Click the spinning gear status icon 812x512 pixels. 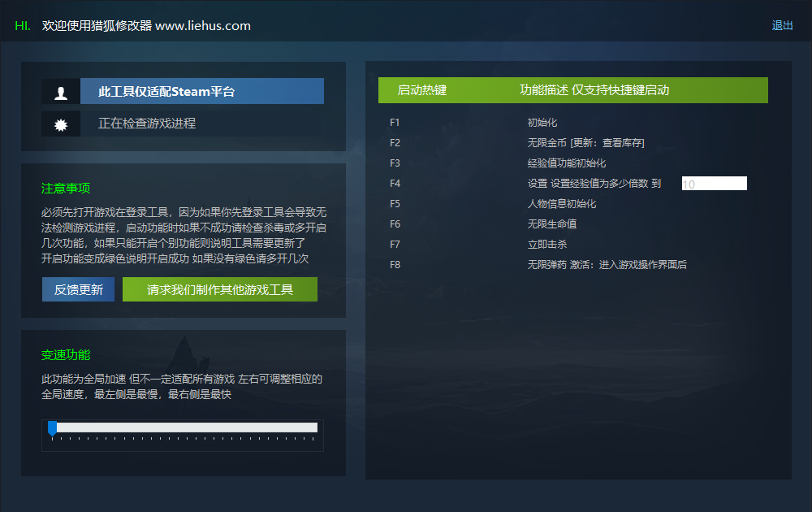61,125
